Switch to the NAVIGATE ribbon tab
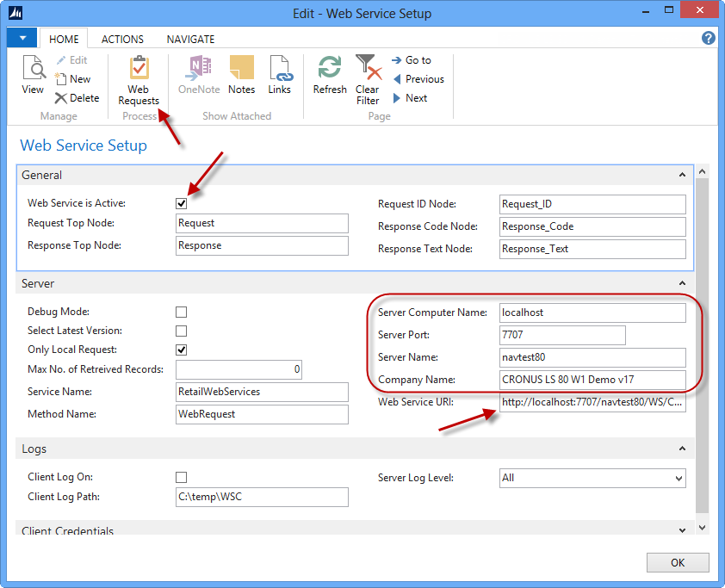Screen dimensions: 725x588 tap(190, 39)
